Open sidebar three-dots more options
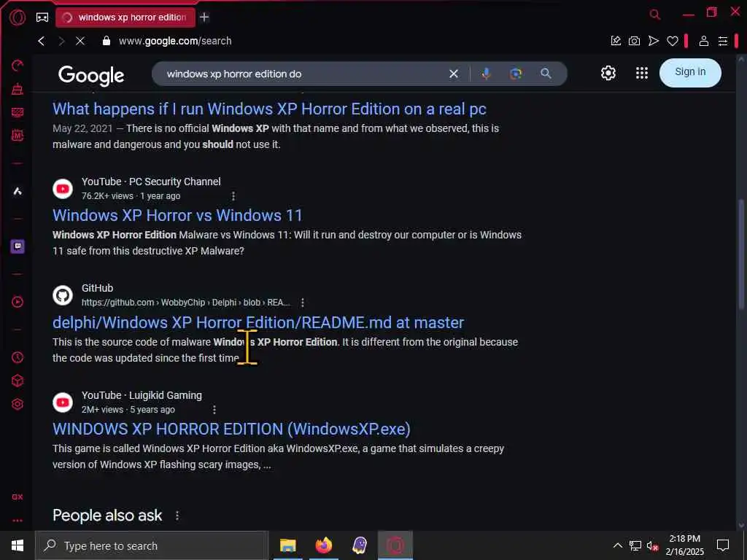 (18, 521)
